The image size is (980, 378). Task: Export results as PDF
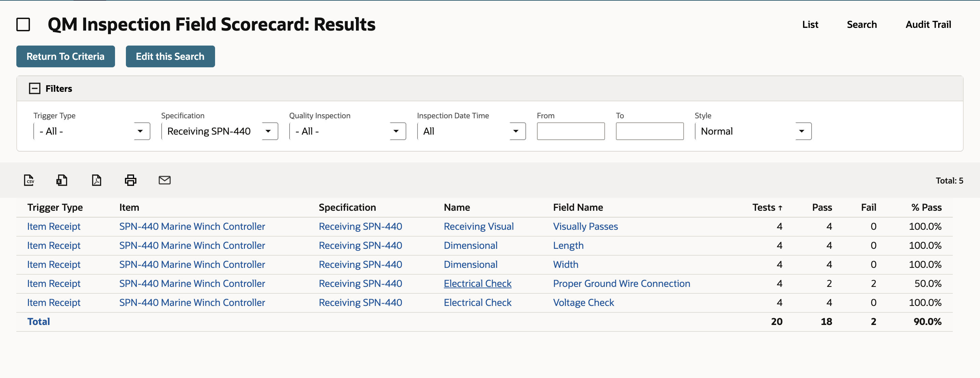click(96, 180)
